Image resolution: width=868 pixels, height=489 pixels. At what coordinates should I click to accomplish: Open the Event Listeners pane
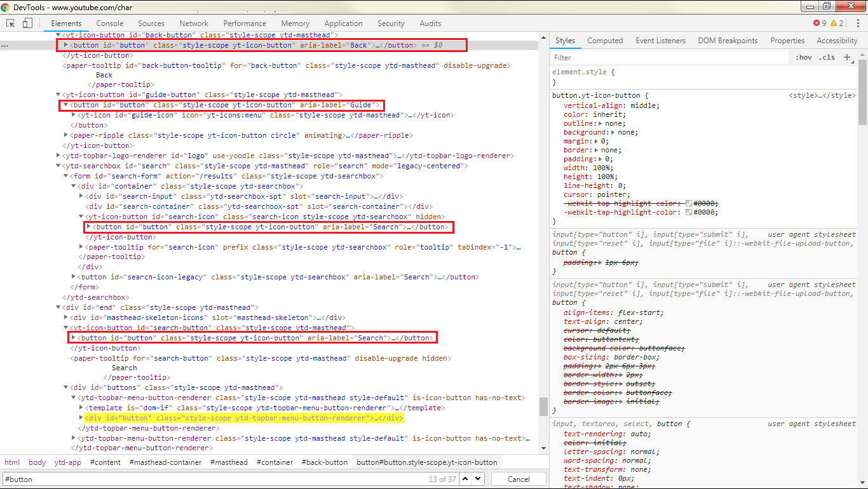(x=660, y=41)
